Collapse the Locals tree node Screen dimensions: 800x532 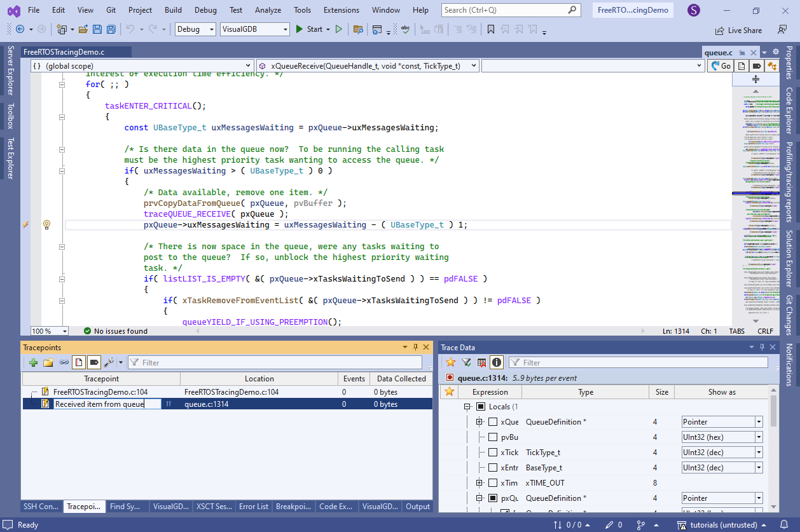tap(467, 407)
